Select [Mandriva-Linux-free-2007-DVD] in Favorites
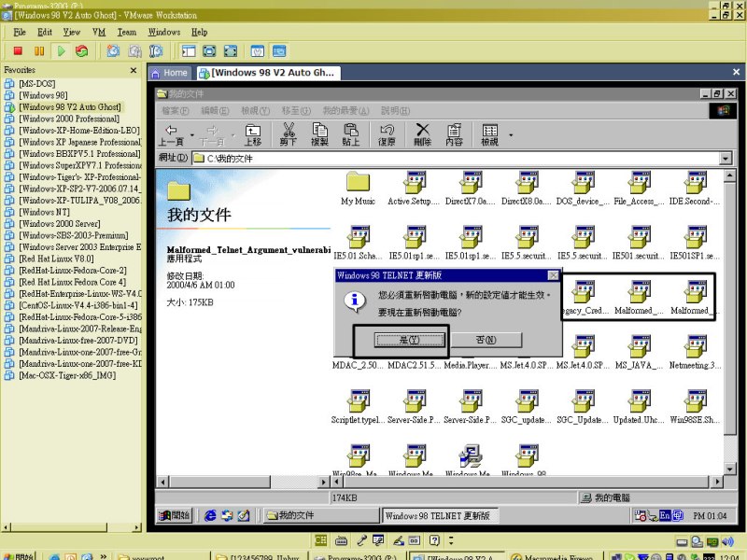747x560 pixels. point(78,341)
